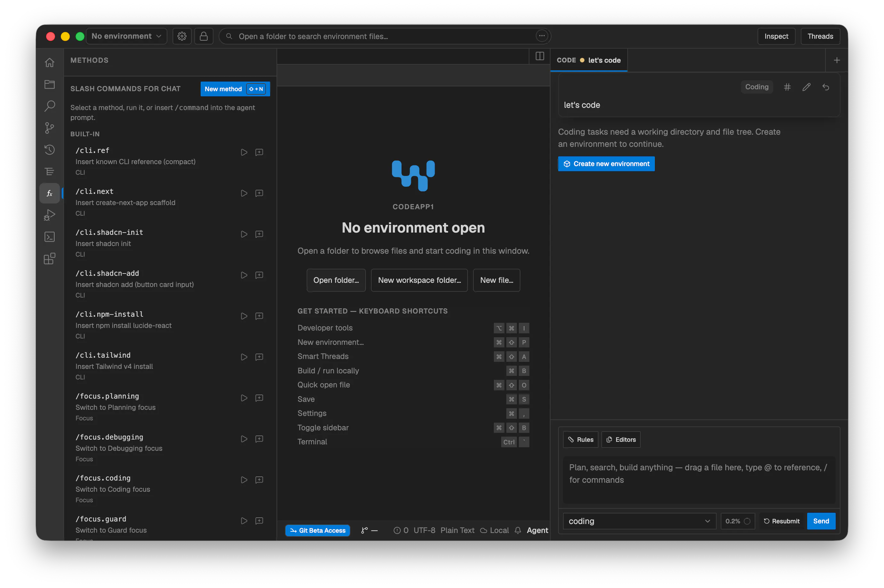Image resolution: width=884 pixels, height=588 pixels.
Task: Focus the agent prompt text area
Action: click(x=699, y=480)
